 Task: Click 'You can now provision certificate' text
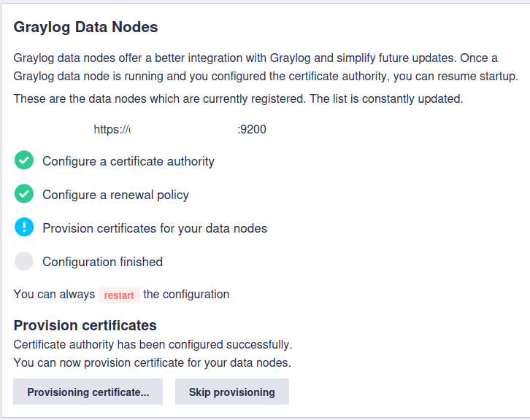click(152, 363)
